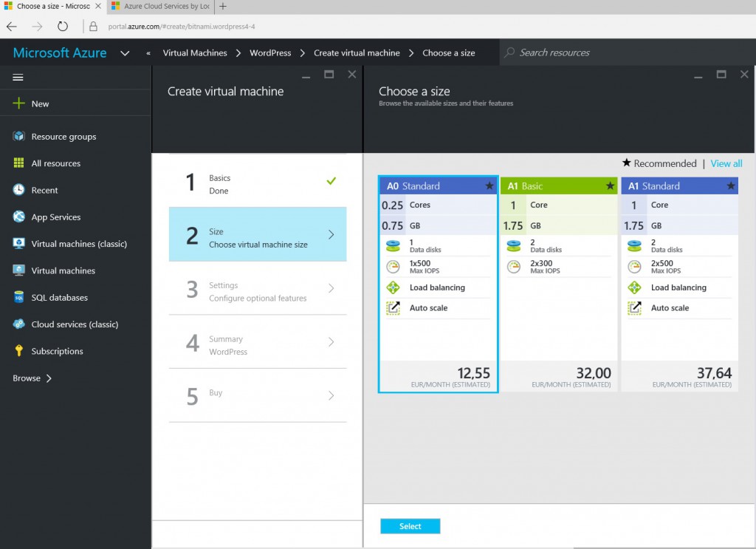Click the Auto scale icon on A1 Standard
Screen dimensions: 756x549
click(634, 308)
